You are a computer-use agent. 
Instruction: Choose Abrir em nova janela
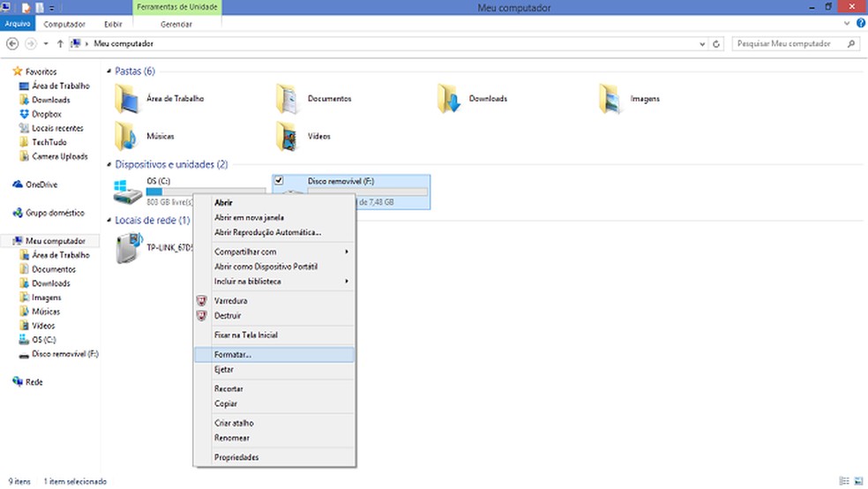pos(274,218)
